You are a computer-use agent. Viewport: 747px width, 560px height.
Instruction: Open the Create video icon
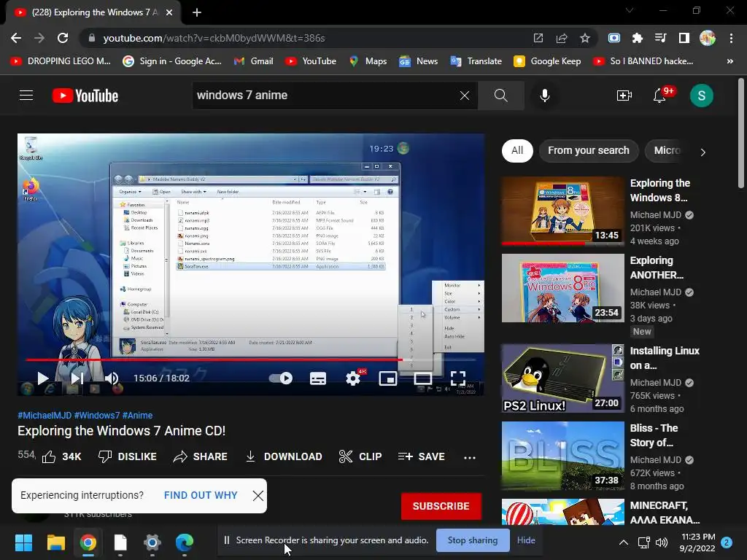pos(624,96)
